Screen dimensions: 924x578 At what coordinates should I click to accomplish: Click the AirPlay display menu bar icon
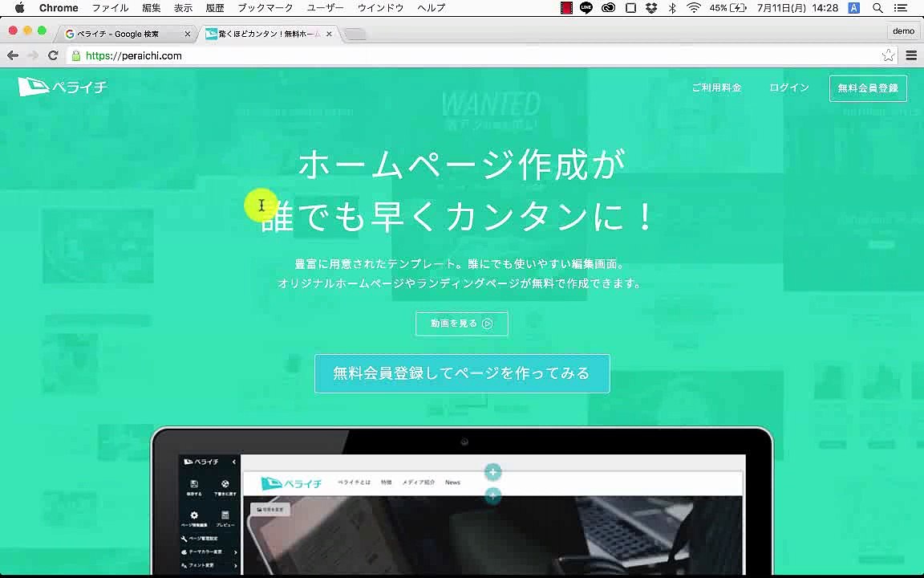(630, 8)
